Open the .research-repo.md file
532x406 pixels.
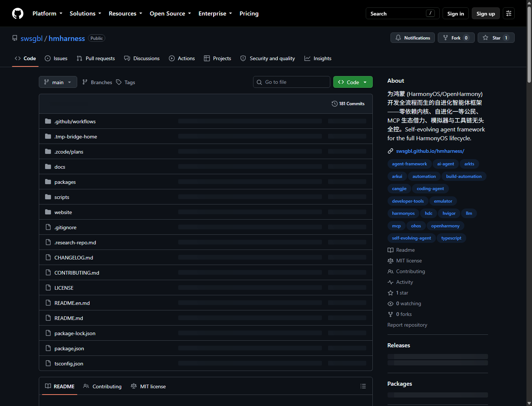75,242
